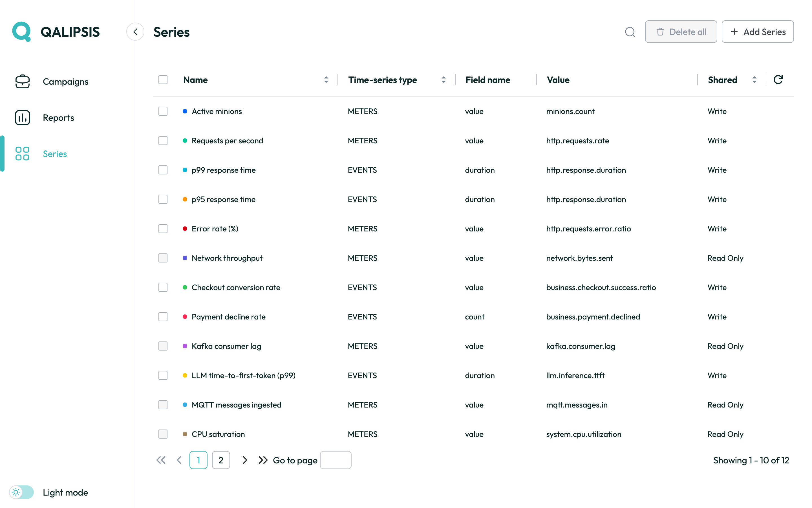
Task: Open Reports in the sidebar
Action: (x=58, y=118)
